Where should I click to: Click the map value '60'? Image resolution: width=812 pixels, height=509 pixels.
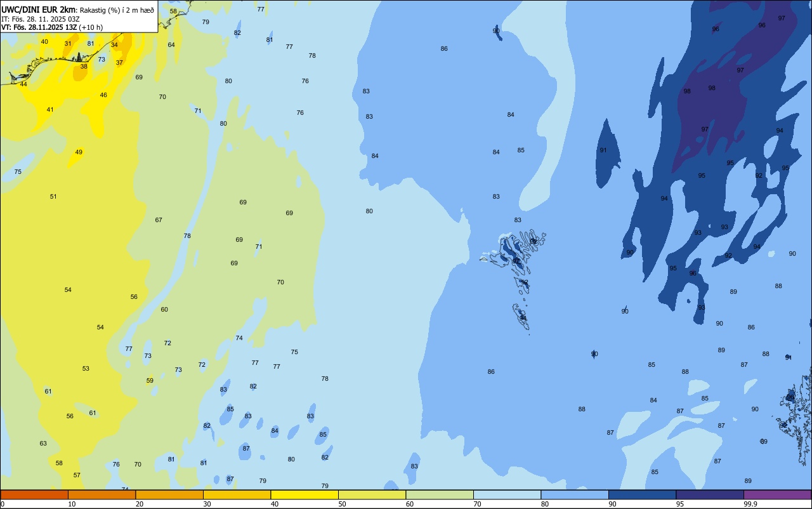pyautogui.click(x=164, y=310)
